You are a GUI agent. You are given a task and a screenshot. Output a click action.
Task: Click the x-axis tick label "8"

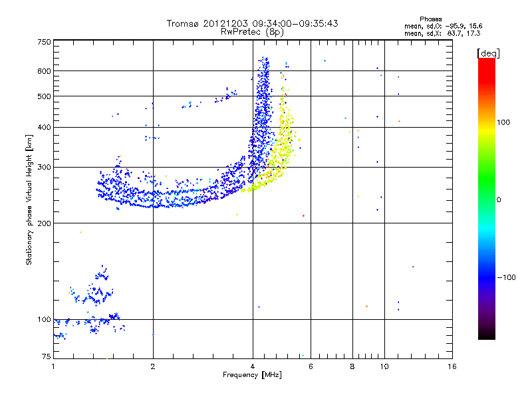[x=352, y=366]
